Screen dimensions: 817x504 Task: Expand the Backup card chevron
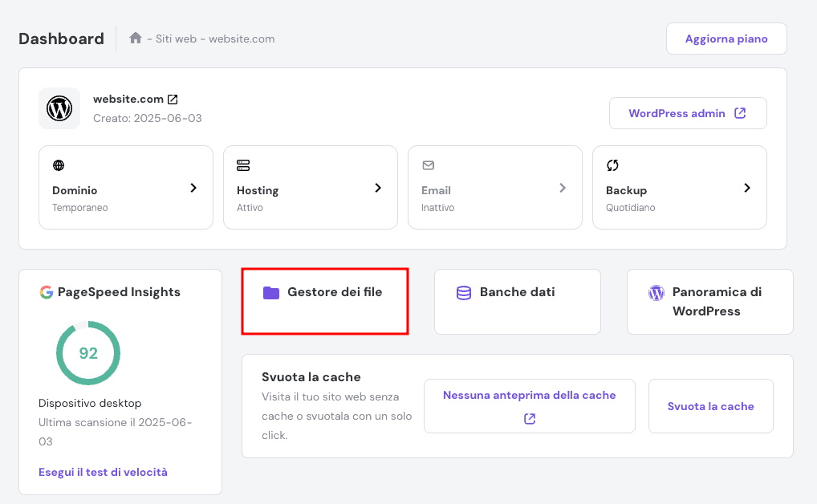click(x=747, y=187)
